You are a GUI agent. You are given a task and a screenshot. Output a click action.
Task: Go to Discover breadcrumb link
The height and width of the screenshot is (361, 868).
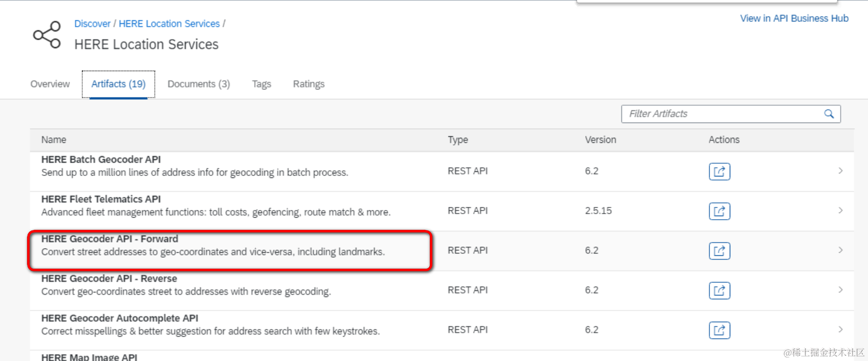(x=92, y=24)
